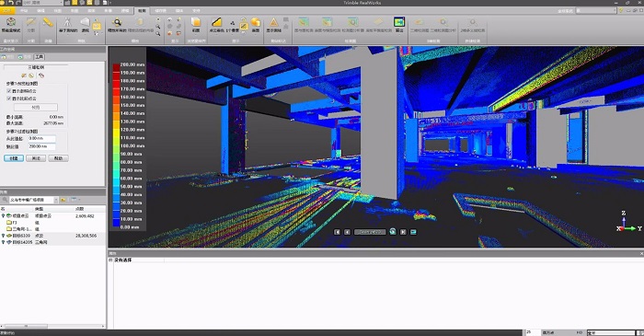The width and height of the screenshot is (644, 336).
Task: Click the yellow cube rendering icon
Action: tap(196, 22)
